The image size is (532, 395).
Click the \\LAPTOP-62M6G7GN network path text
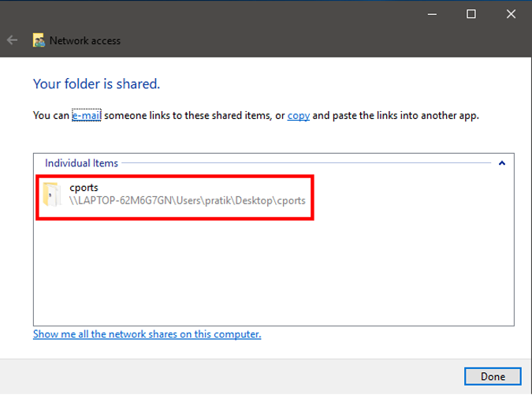click(187, 201)
